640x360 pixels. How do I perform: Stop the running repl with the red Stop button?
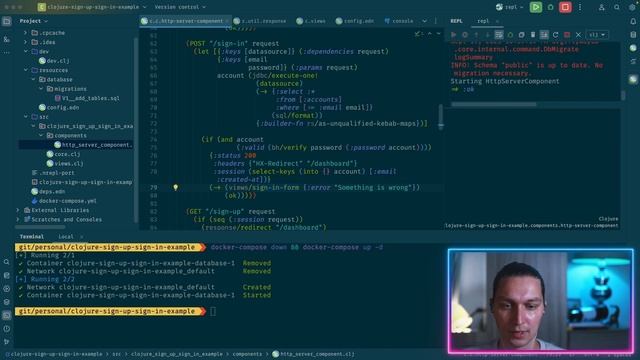[565, 7]
